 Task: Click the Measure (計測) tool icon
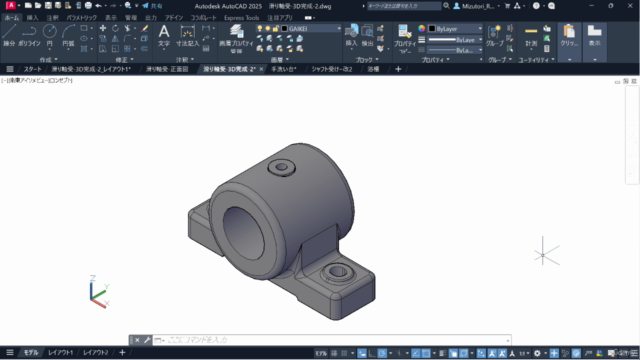pos(531,35)
